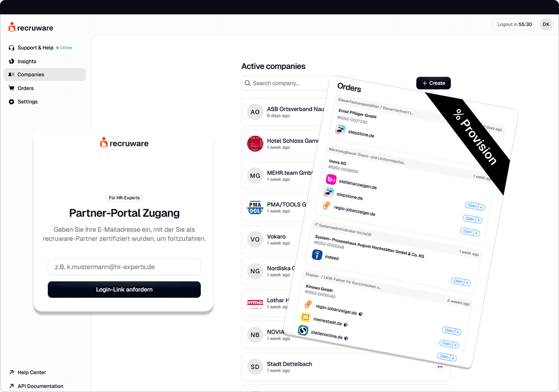Open the API Documentation link
559x392 pixels.
[x=36, y=386]
